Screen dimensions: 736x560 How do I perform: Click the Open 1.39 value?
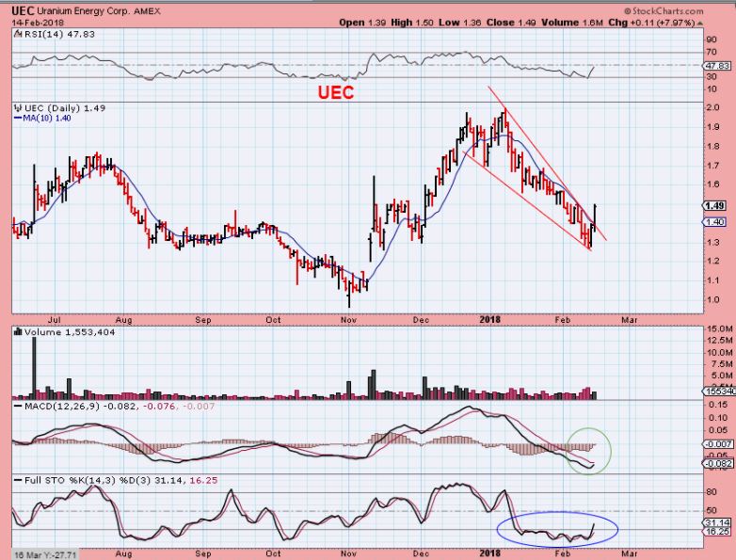[x=362, y=23]
